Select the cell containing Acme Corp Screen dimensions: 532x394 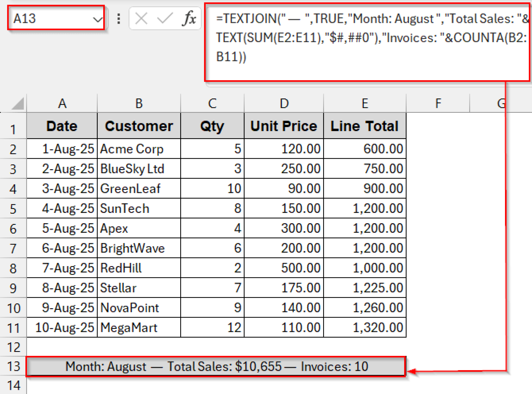point(138,149)
